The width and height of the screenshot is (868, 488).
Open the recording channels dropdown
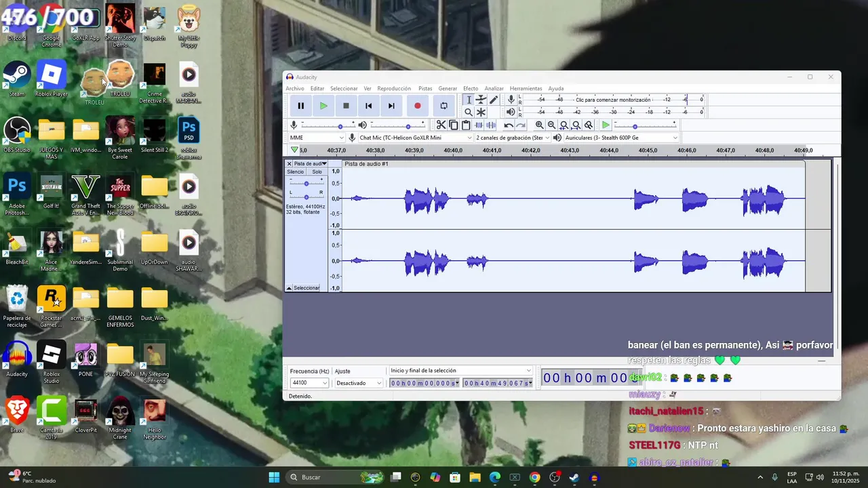click(x=512, y=138)
